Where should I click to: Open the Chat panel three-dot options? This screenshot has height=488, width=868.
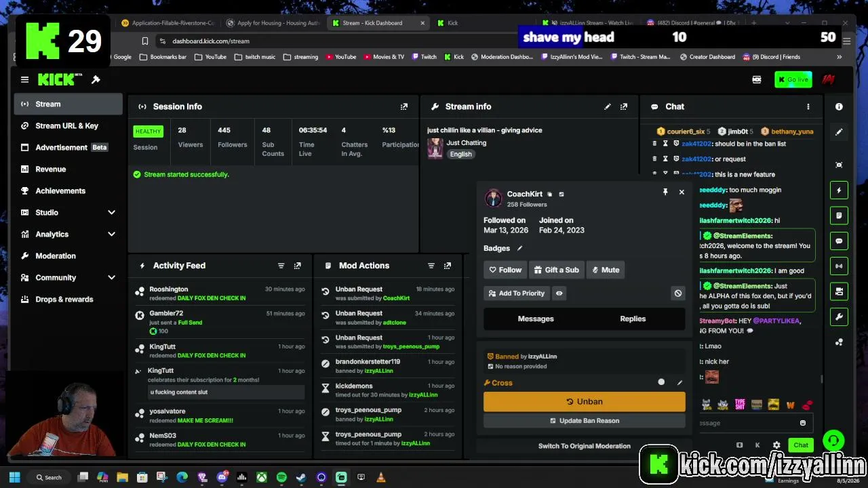(808, 106)
